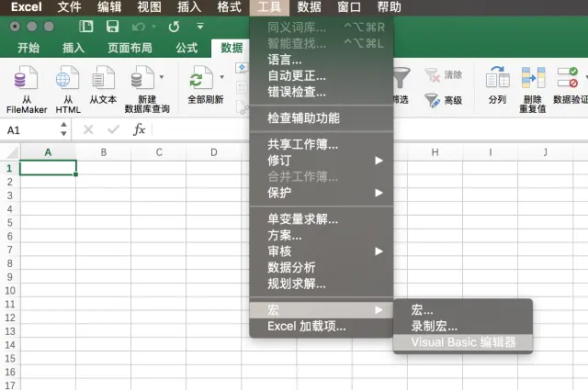Select 方案... menu item
This screenshot has height=390, width=588.
click(322, 235)
